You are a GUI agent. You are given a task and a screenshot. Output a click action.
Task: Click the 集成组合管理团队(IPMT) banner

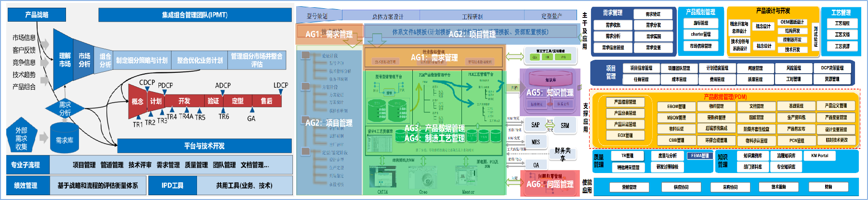tap(195, 15)
